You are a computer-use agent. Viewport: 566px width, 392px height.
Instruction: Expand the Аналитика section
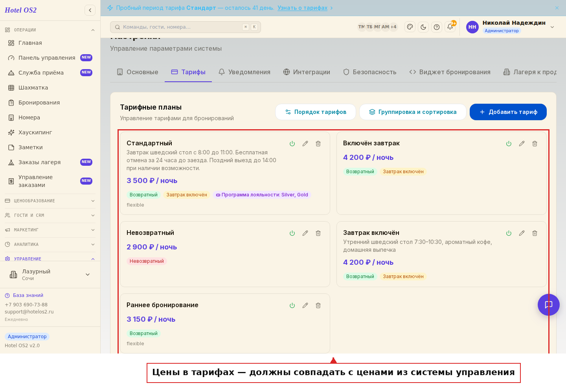point(50,244)
